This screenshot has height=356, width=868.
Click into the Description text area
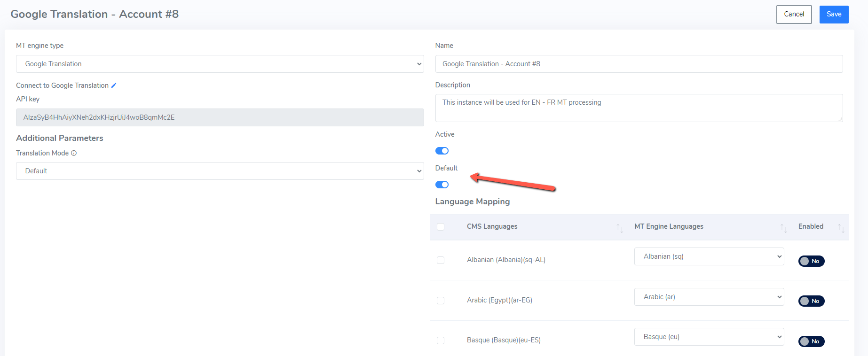[x=639, y=108]
